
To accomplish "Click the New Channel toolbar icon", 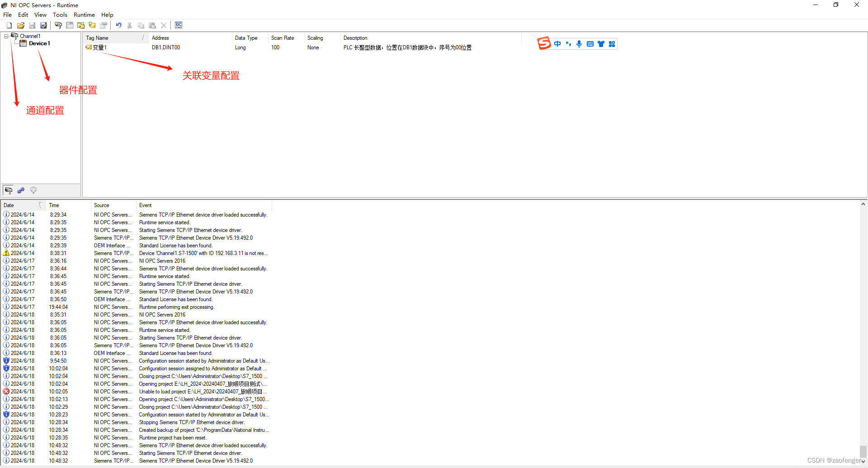I will coord(58,25).
